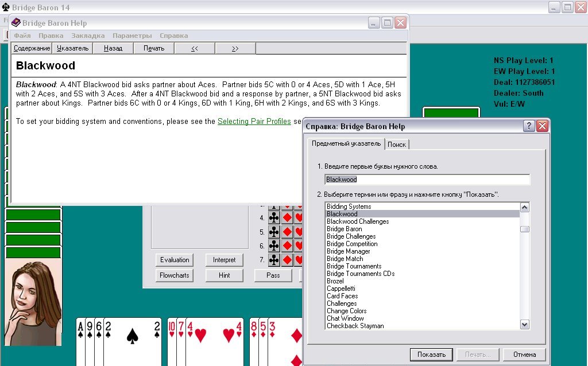
Task: Bid 7 clubs in the bidding box
Action: tap(274, 260)
